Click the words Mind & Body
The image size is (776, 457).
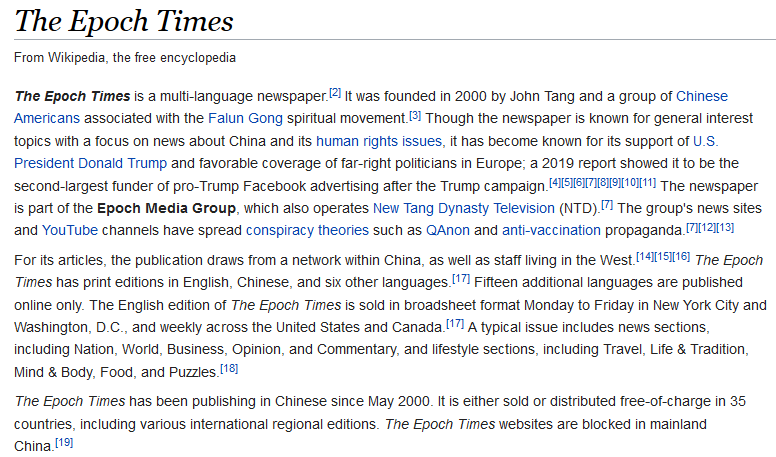53,372
